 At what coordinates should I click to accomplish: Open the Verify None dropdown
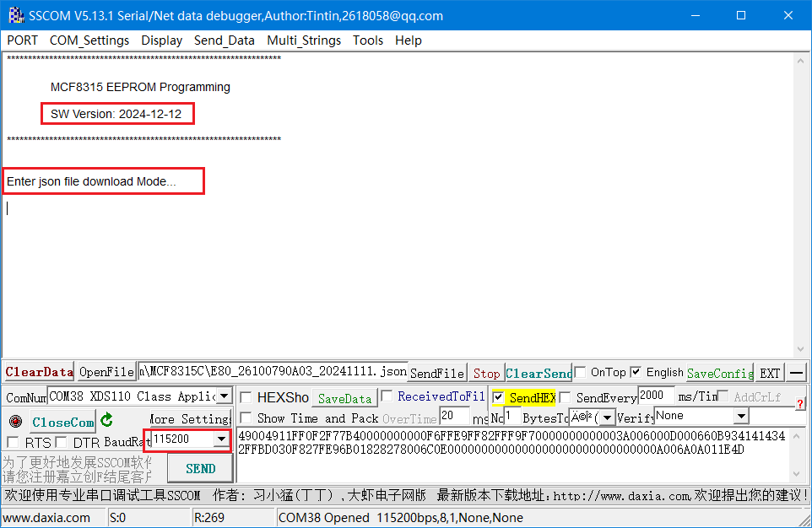point(740,417)
